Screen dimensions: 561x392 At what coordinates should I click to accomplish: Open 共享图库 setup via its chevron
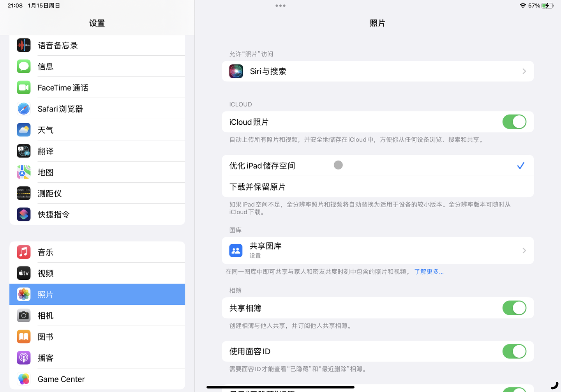tap(524, 251)
